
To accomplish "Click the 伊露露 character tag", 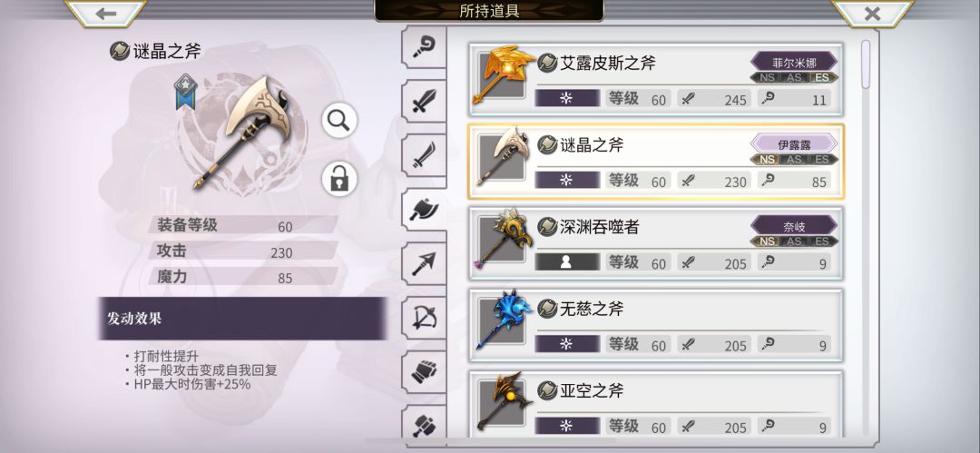I will click(x=794, y=144).
